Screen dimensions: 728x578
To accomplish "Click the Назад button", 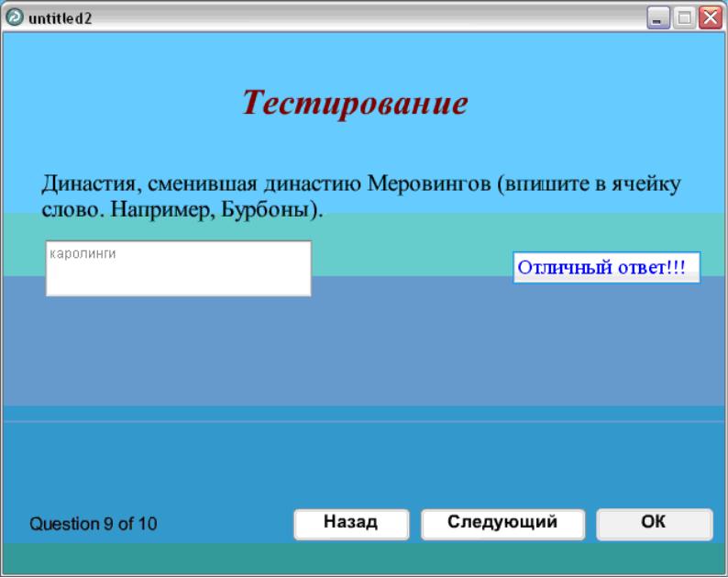I will pos(351,524).
